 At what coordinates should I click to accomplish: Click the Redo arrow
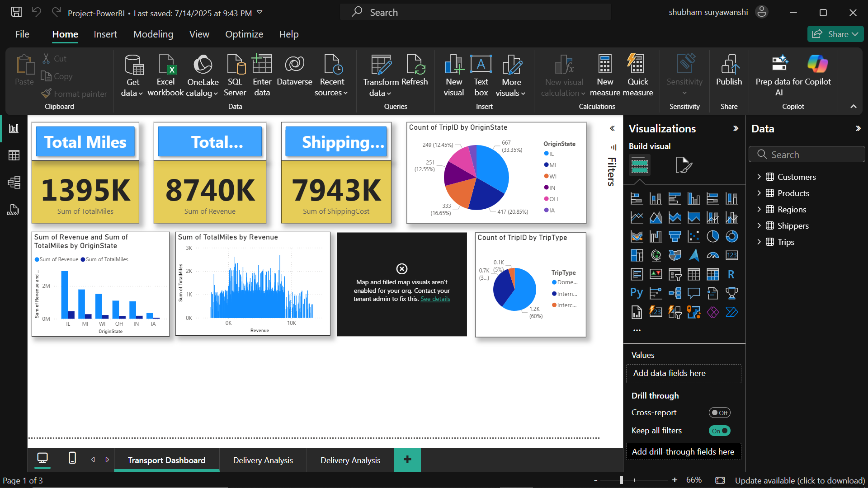(x=56, y=12)
